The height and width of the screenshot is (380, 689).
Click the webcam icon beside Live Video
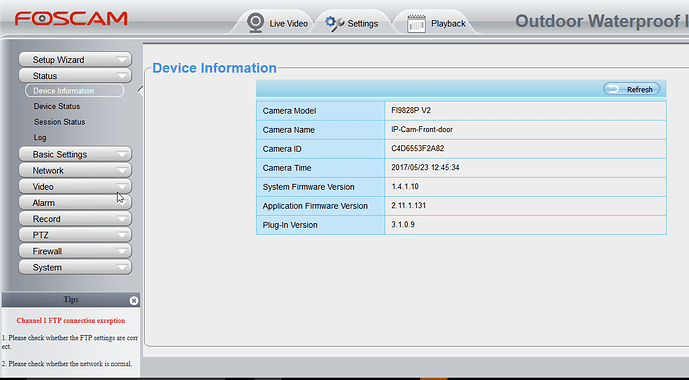[255, 23]
